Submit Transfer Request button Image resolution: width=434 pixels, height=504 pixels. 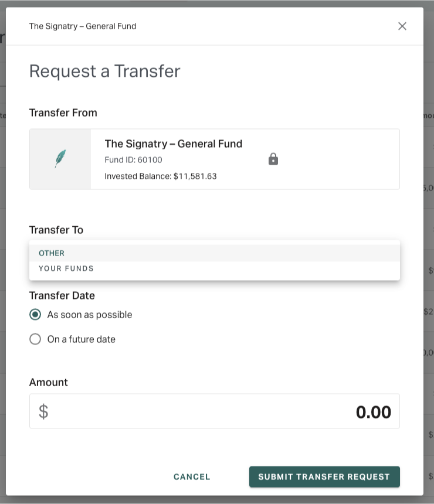tap(324, 476)
